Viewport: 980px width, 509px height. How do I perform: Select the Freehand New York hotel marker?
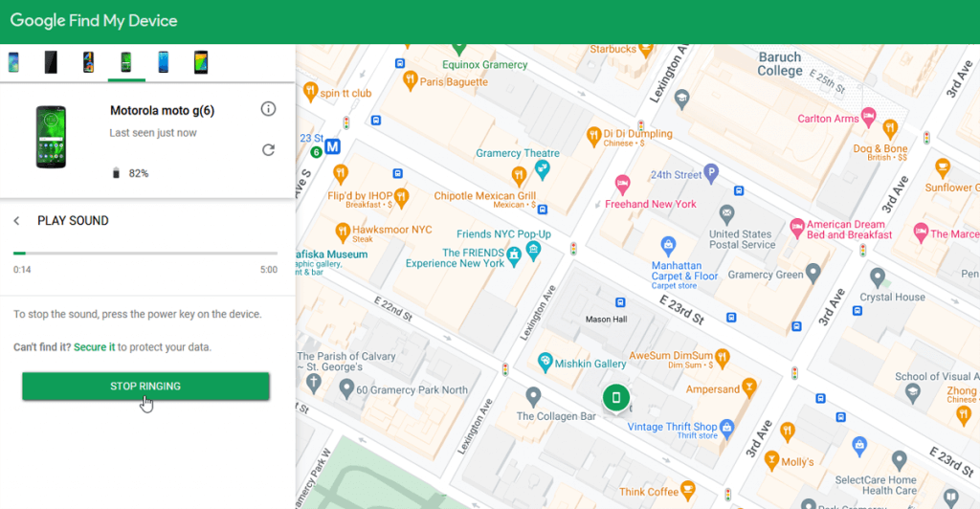click(x=622, y=183)
